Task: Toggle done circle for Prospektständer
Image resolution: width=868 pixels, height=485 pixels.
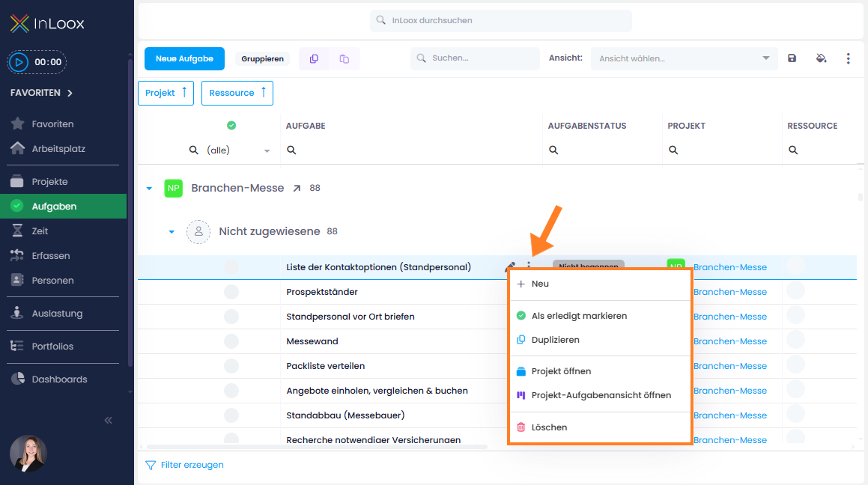Action: (x=231, y=292)
